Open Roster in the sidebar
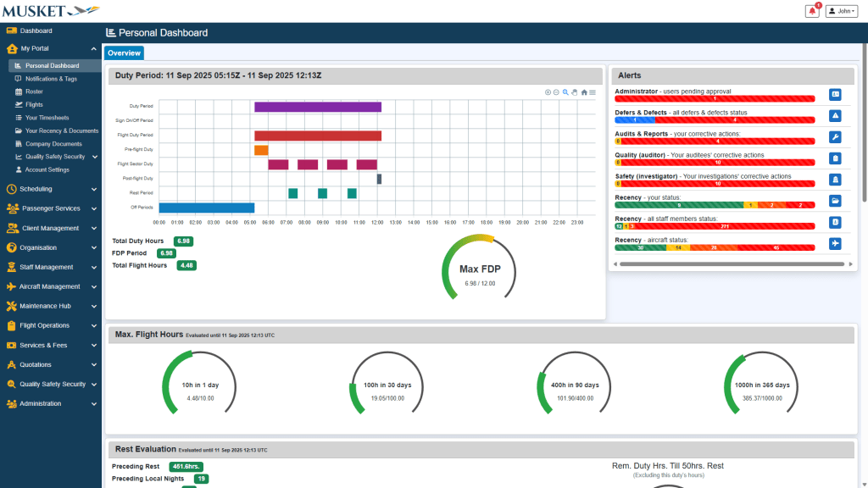The image size is (868, 488). point(34,91)
